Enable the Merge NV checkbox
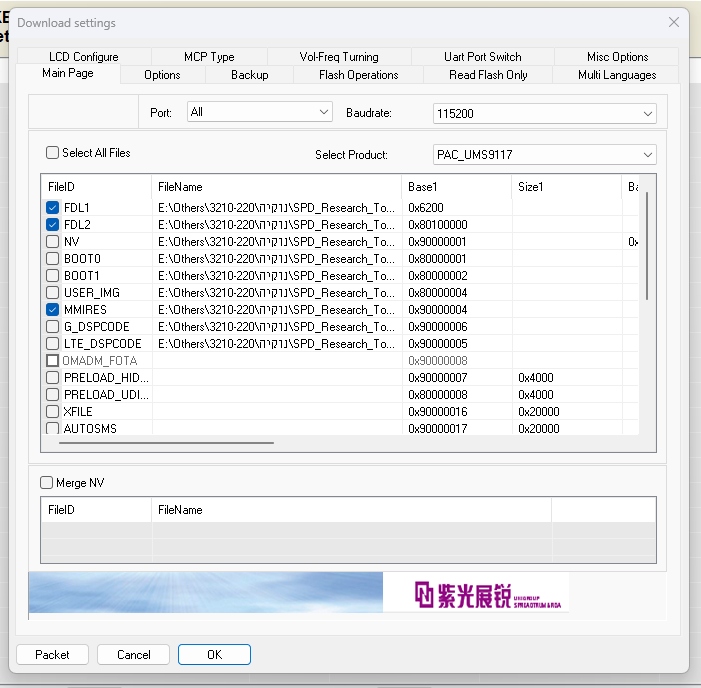 point(46,483)
